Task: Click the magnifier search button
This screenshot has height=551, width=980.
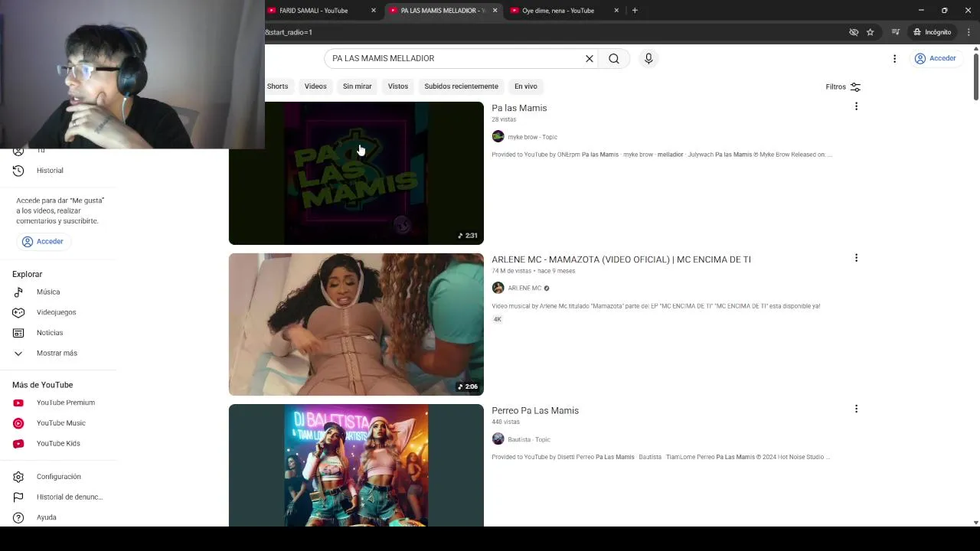Action: pos(614,58)
